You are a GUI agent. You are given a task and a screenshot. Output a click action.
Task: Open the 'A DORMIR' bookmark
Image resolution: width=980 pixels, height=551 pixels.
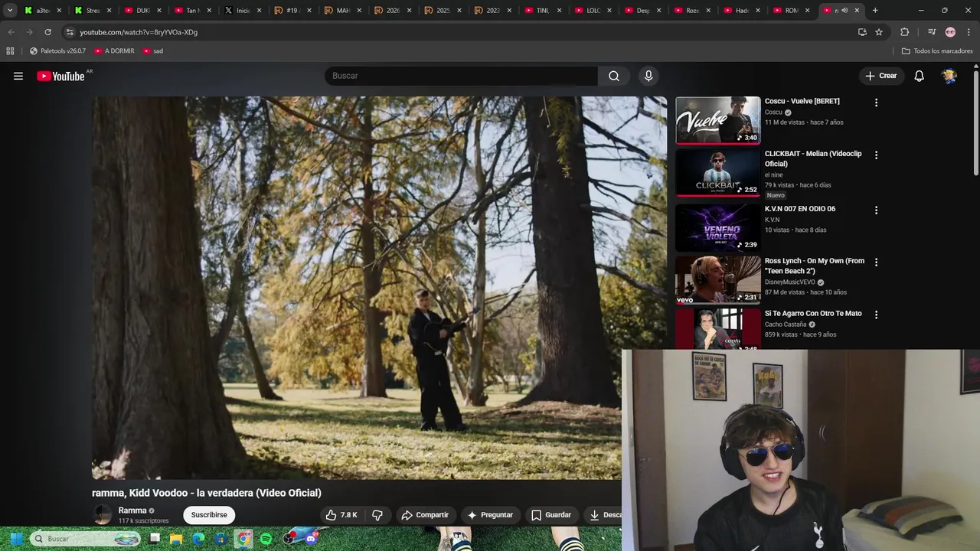(114, 51)
